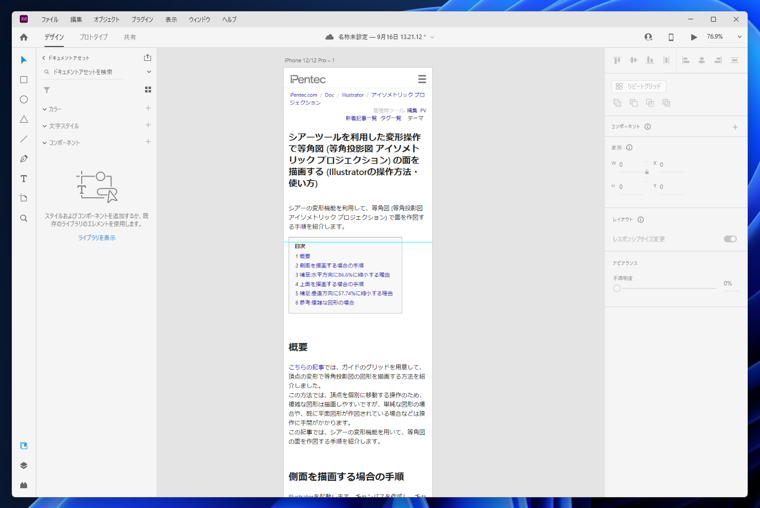This screenshot has height=508, width=760.
Task: Select the Text tool
Action: 23,179
